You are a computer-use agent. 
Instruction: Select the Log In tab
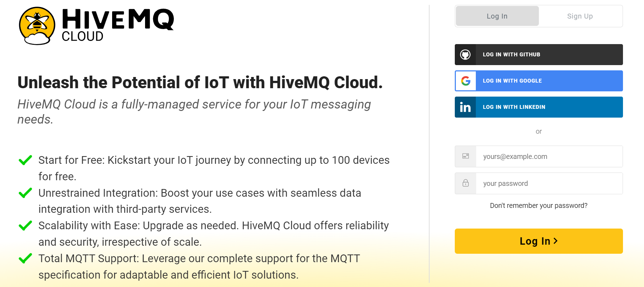pyautogui.click(x=497, y=16)
